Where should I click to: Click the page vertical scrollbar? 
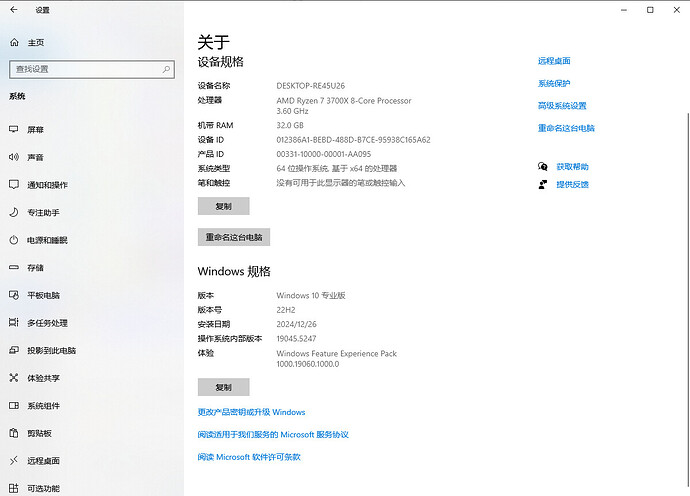(x=687, y=299)
